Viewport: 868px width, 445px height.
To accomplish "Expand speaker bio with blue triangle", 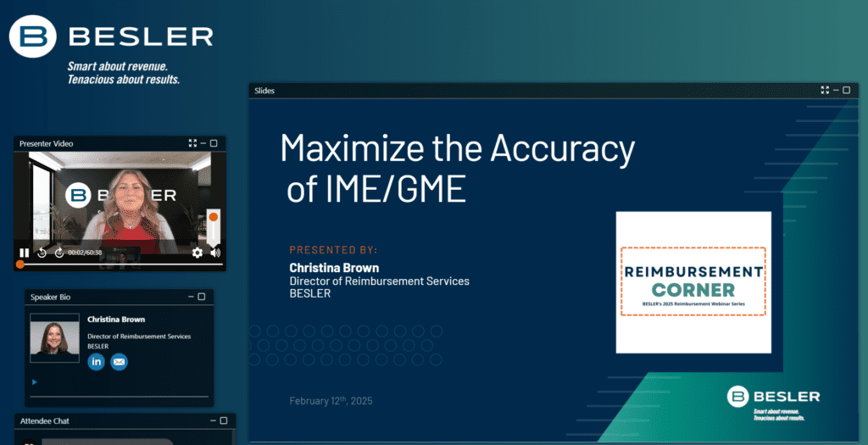I will [x=34, y=382].
